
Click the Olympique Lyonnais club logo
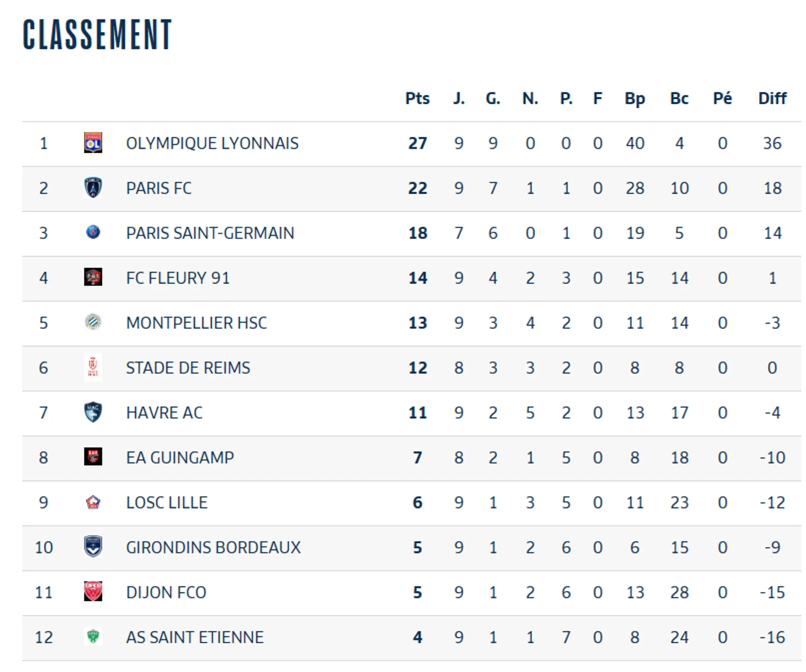[x=93, y=143]
